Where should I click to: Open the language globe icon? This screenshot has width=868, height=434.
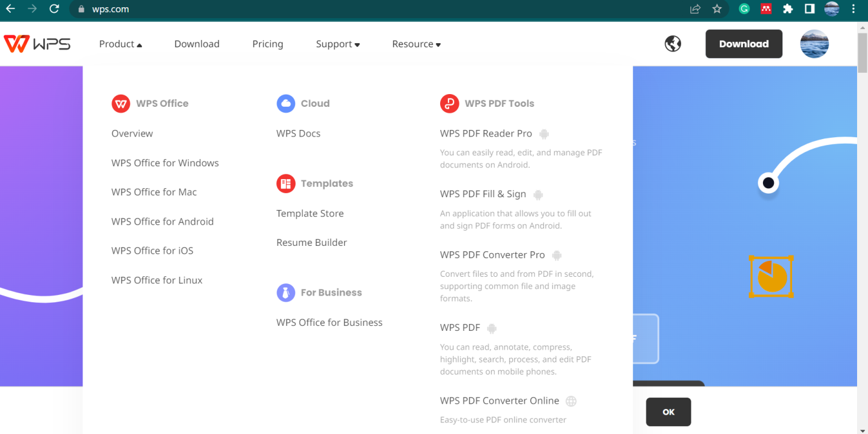point(673,44)
